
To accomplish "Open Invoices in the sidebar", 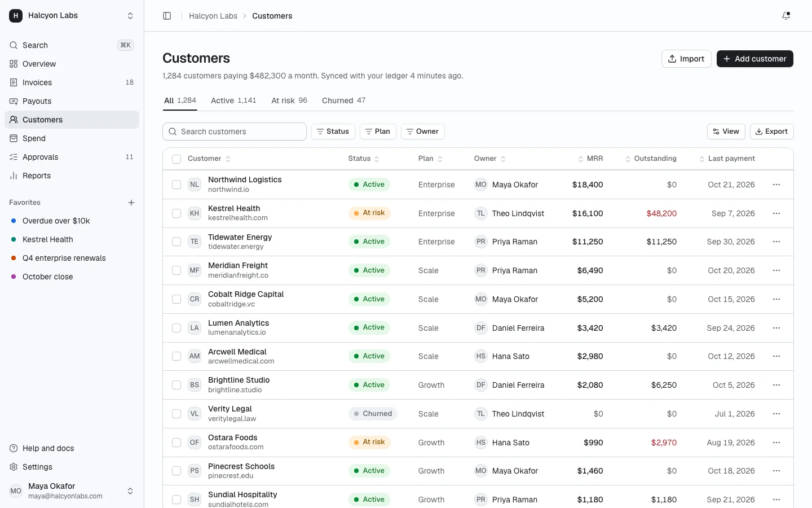I will tap(72, 82).
